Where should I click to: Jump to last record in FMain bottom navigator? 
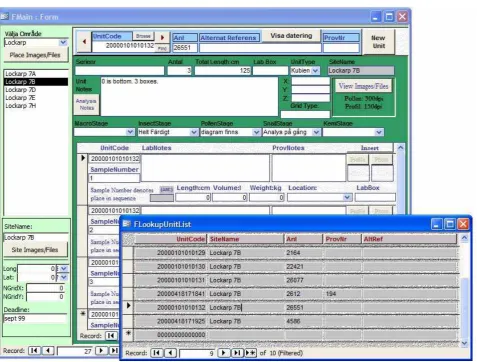[114, 350]
